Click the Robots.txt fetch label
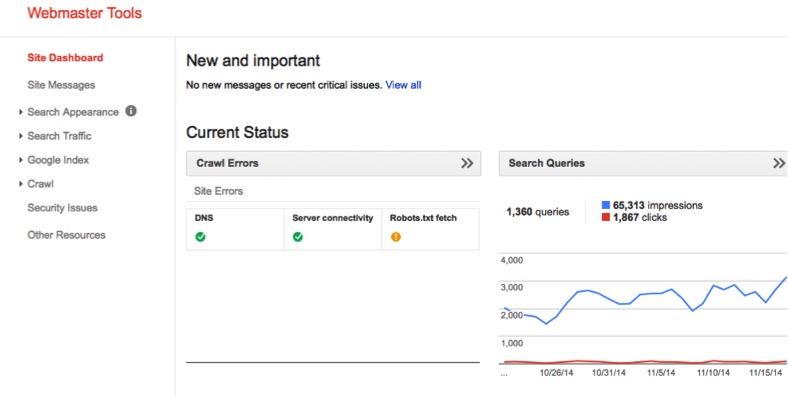This screenshot has width=788, height=401. 423,218
